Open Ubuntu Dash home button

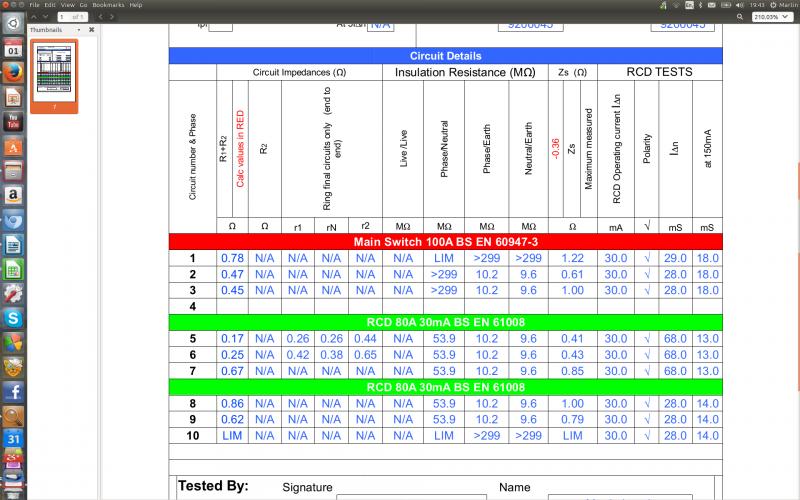13,24
